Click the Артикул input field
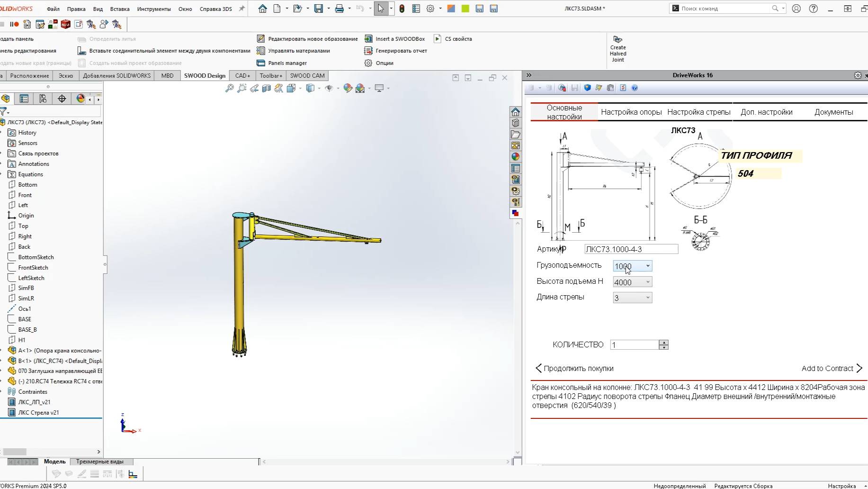Image resolution: width=868 pixels, height=489 pixels. point(631,249)
